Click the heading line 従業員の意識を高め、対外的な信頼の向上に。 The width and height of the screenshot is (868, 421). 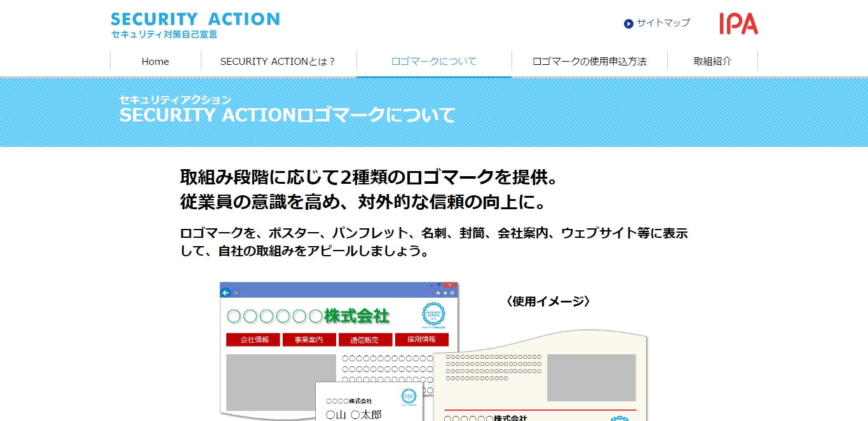pyautogui.click(x=363, y=202)
